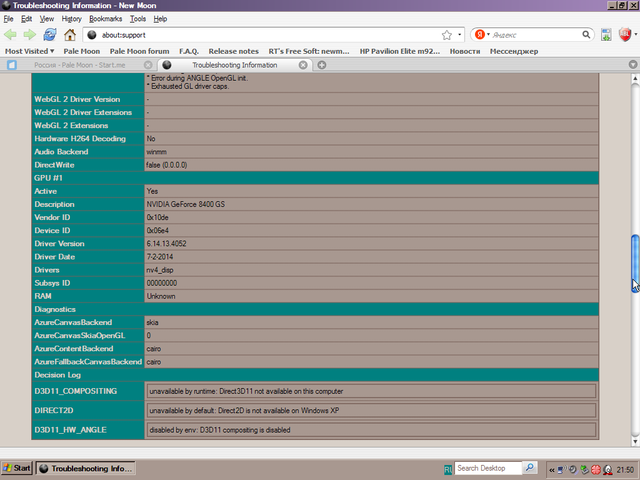
Task: Close the Pale Moon Start.me tab
Action: pyautogui.click(x=148, y=65)
